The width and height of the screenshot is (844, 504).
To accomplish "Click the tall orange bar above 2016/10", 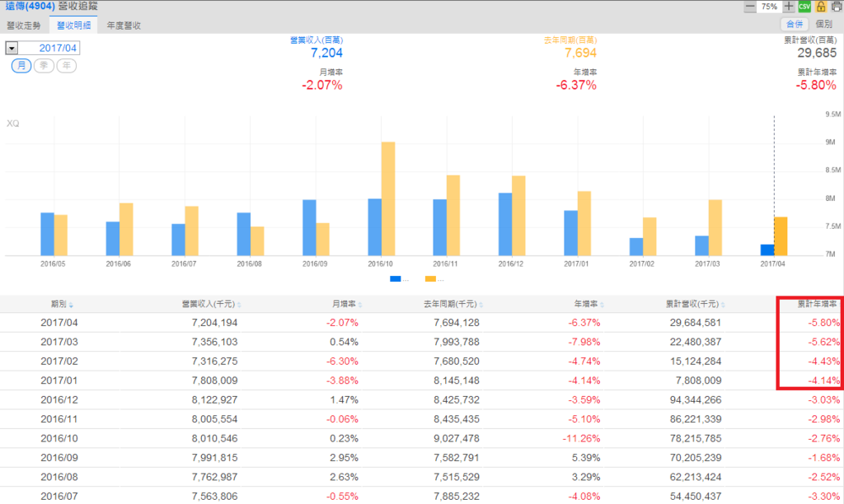I will click(x=388, y=198).
